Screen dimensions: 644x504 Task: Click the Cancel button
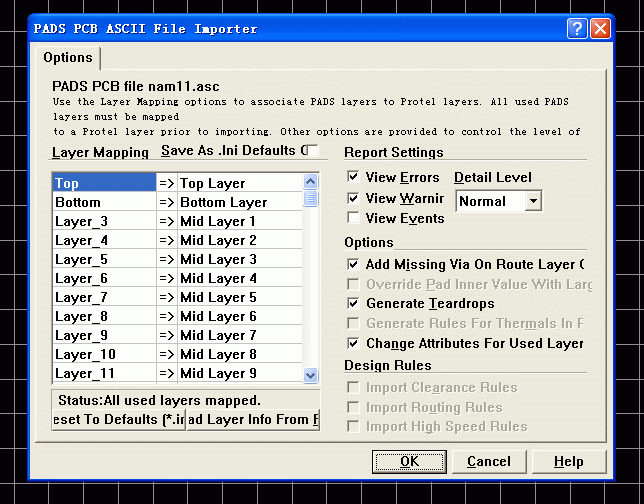(x=488, y=461)
